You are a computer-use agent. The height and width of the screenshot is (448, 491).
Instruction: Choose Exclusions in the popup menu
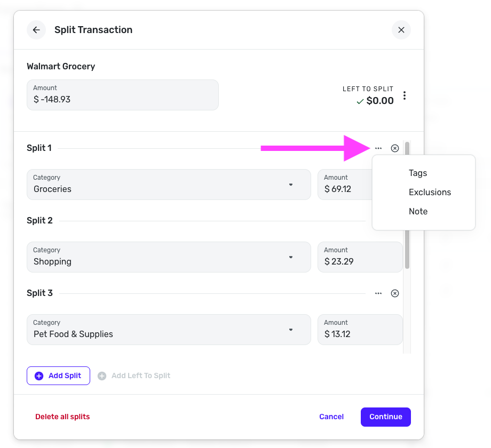point(430,193)
